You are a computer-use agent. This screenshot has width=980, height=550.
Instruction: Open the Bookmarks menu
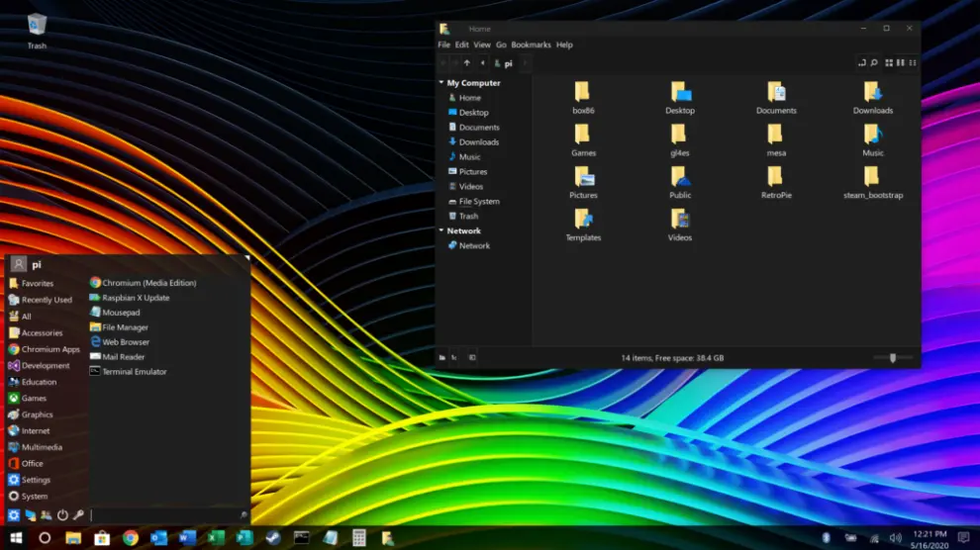point(531,45)
